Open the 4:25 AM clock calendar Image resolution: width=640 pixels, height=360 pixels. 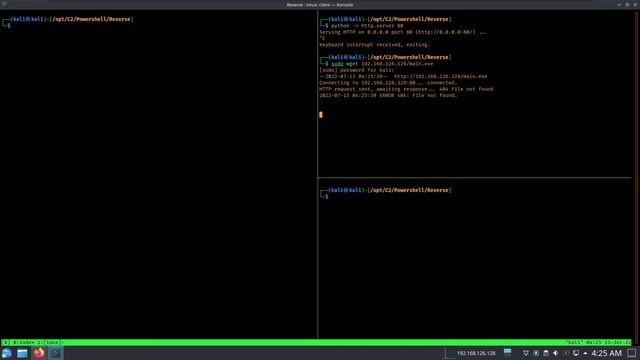click(x=607, y=353)
